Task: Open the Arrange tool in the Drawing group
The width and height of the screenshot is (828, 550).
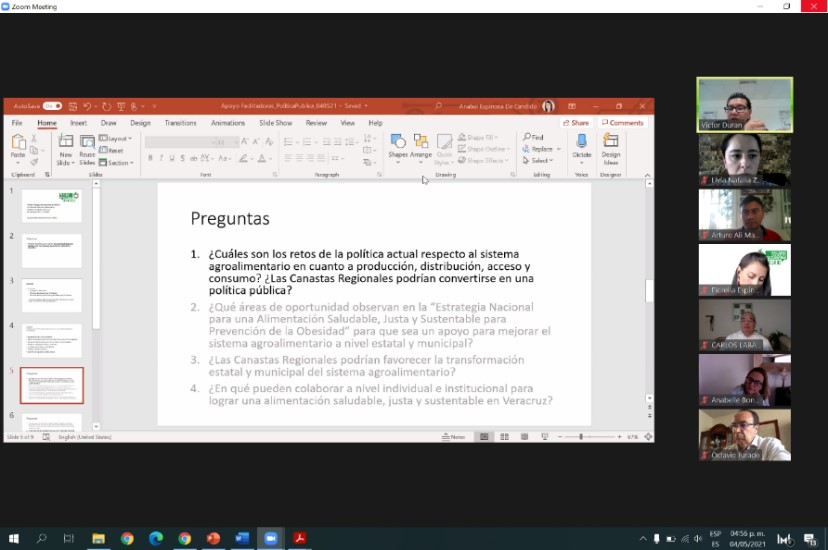Action: tap(421, 143)
